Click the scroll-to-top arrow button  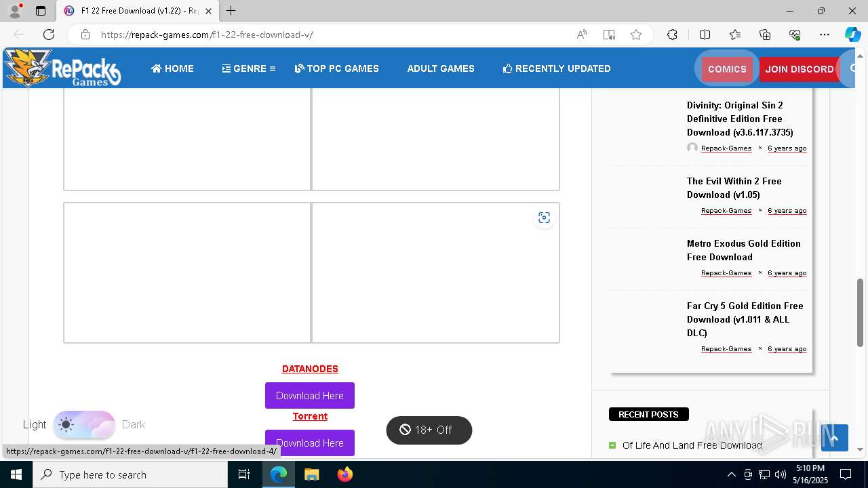tap(835, 438)
